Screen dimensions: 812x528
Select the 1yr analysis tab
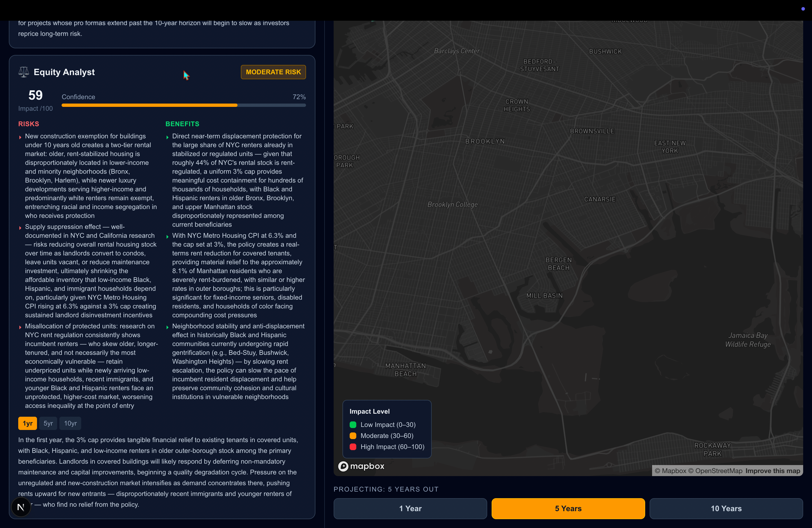(27, 423)
